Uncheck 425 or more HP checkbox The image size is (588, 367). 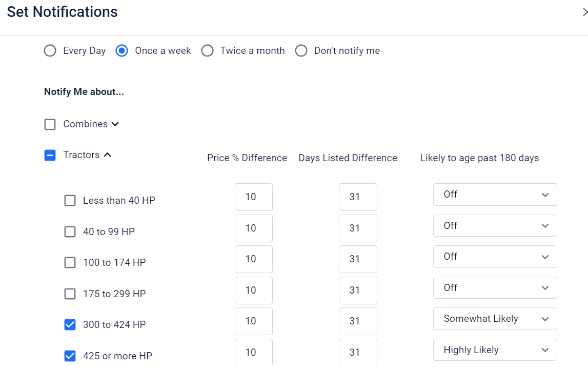coord(70,356)
